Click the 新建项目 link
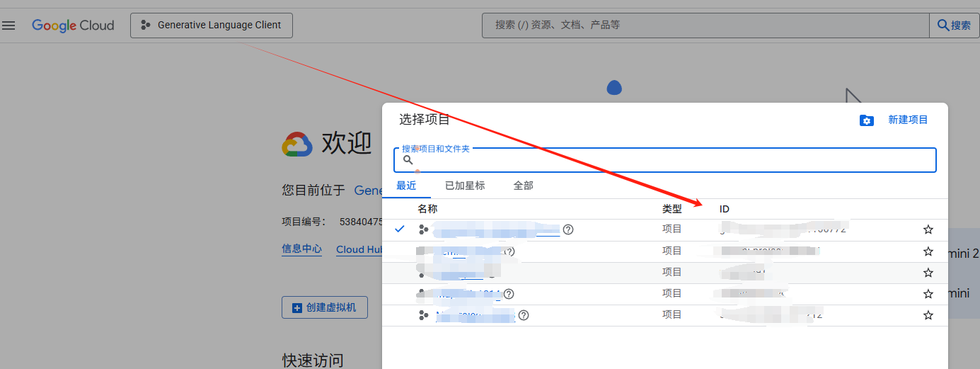Viewport: 980px width, 369px height. 908,120
